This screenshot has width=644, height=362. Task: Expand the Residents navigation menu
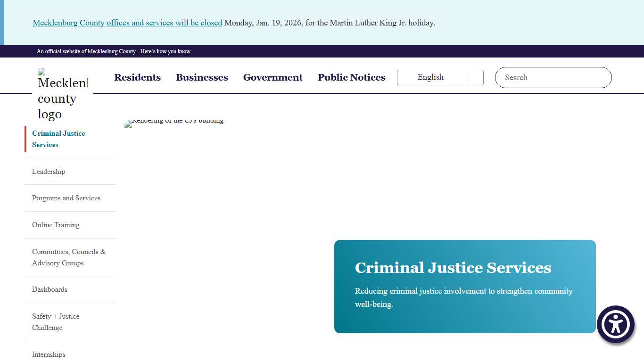137,77
